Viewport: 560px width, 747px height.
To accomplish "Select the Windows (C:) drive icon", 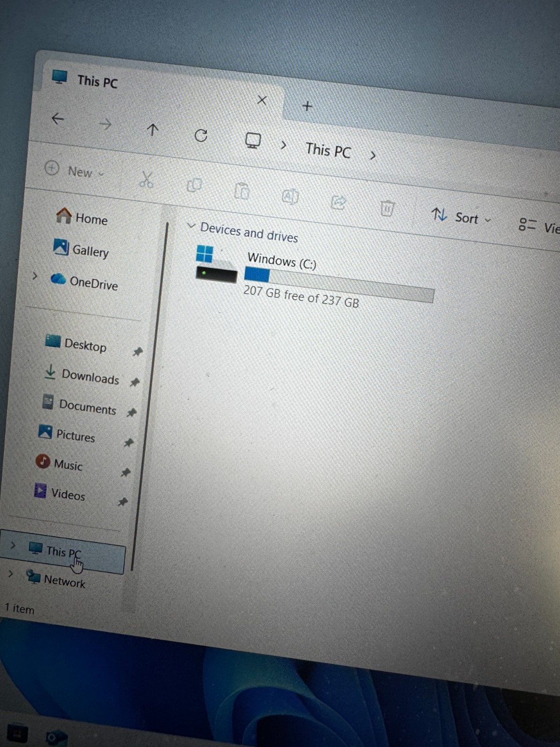I will pyautogui.click(x=216, y=264).
